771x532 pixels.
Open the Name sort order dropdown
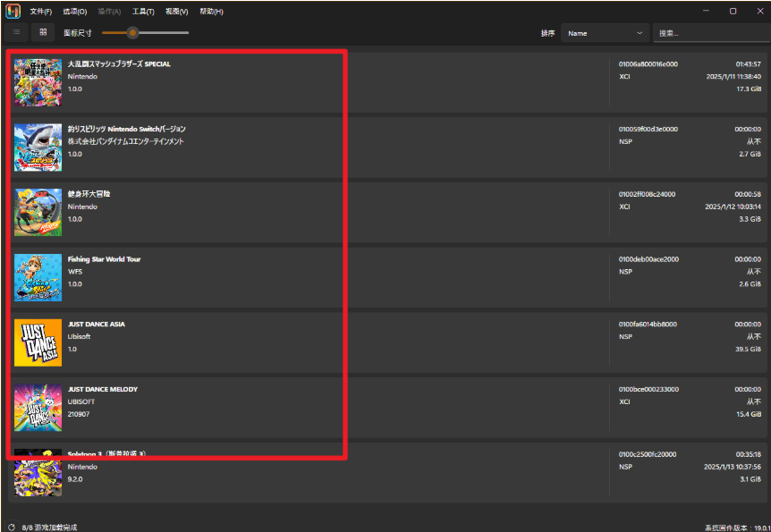[x=605, y=33]
